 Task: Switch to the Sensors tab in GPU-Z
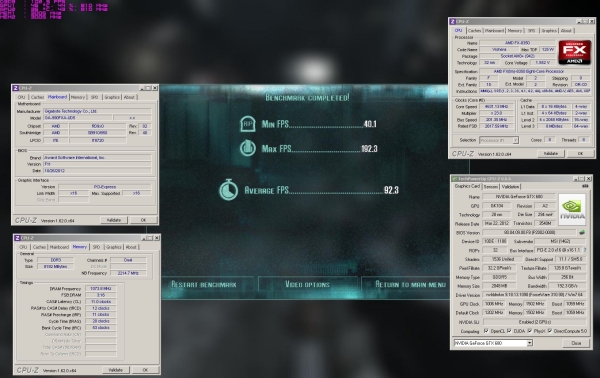point(491,187)
